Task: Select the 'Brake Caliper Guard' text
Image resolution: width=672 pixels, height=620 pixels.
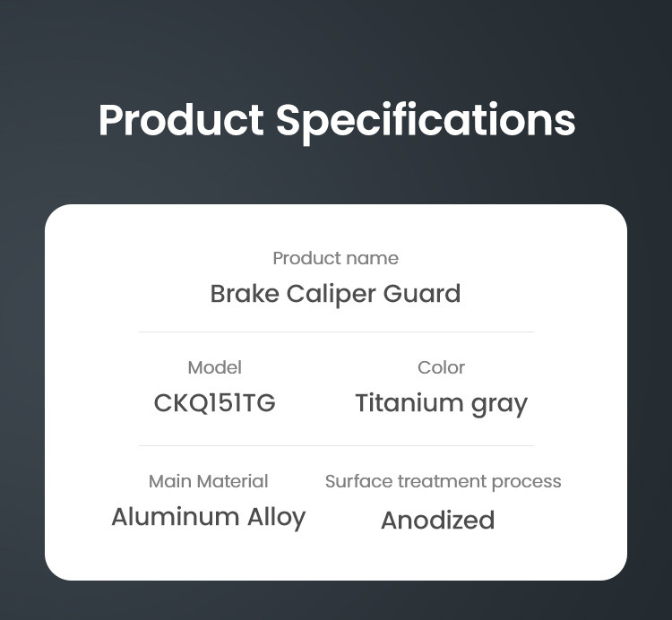Action: pyautogui.click(x=335, y=293)
